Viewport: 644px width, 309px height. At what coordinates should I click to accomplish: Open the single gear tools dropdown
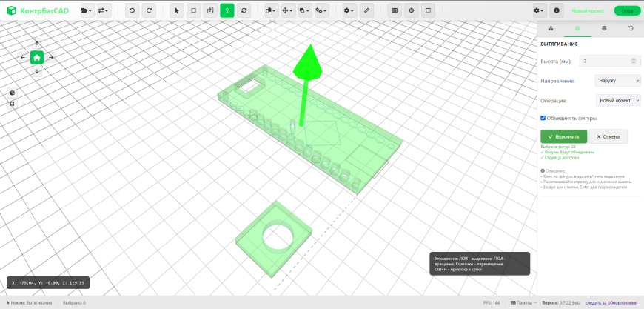(349, 10)
